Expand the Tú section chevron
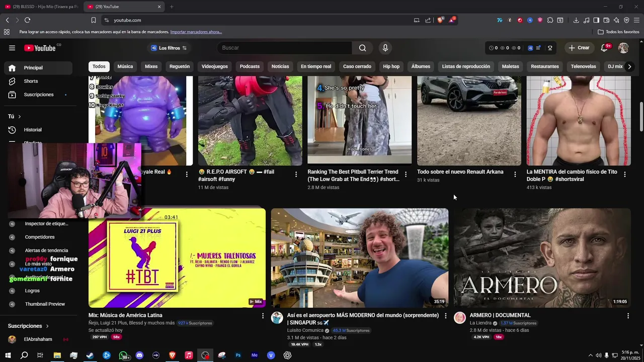644x362 pixels. point(20,117)
